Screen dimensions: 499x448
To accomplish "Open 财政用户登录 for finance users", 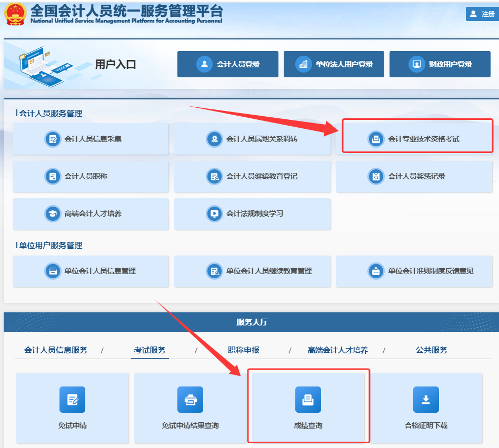I will pos(440,64).
